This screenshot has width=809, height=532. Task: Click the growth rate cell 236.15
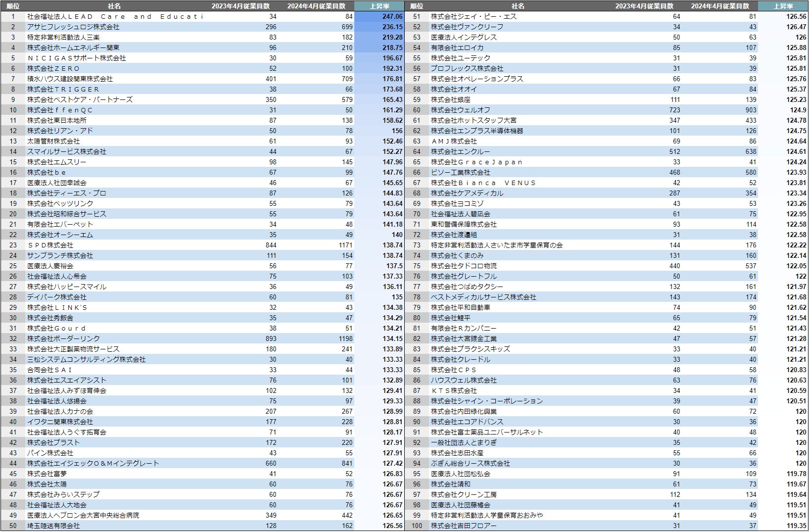(392, 27)
